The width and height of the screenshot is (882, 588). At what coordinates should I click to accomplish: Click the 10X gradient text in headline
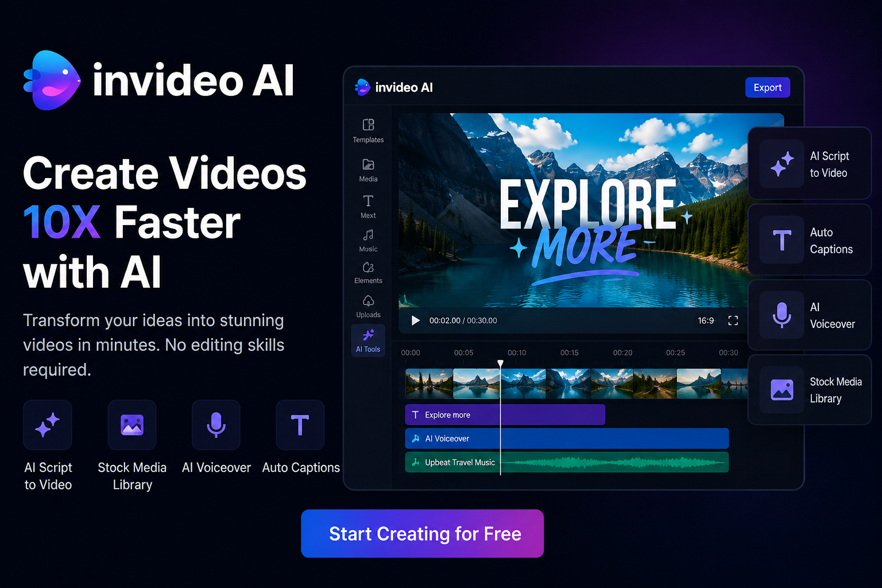point(62,223)
